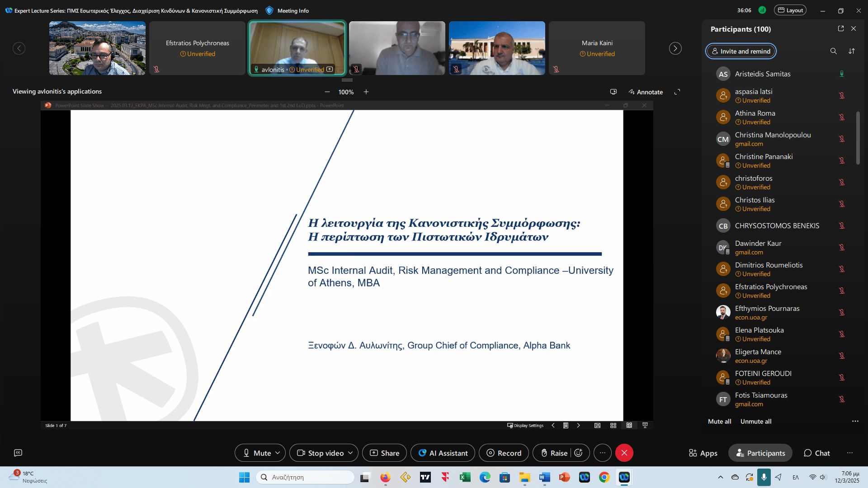868x488 pixels.
Task: Open reactions smiley next to Raise
Action: pyautogui.click(x=579, y=453)
